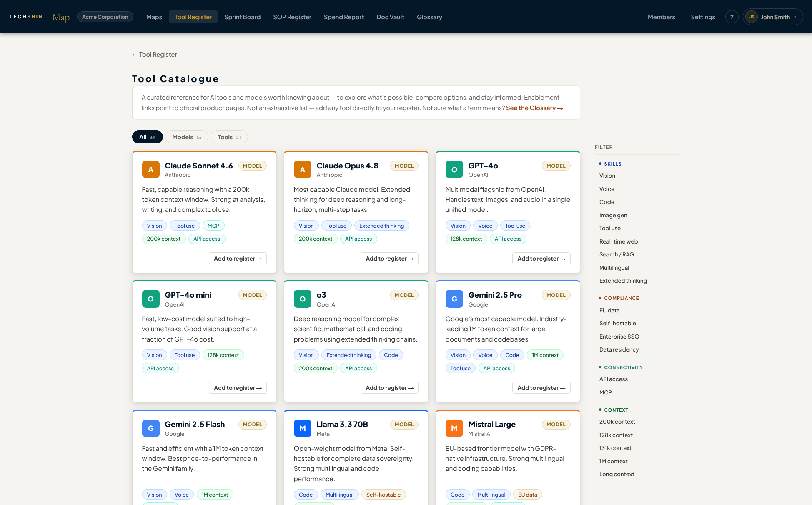
Task: Click the Claude Opus 4.8 Anthropic logo icon
Action: [x=302, y=170]
